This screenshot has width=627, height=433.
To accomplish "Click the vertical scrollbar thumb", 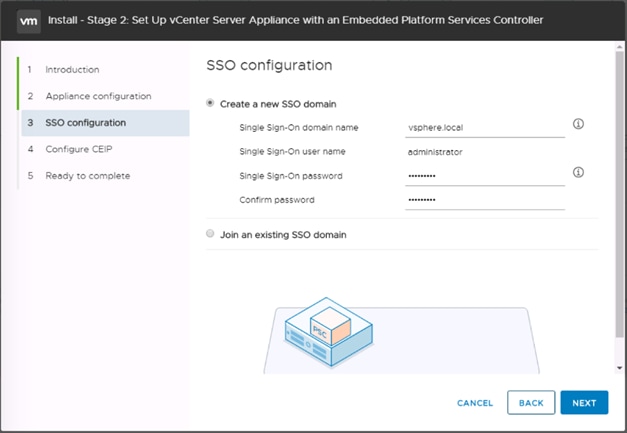I will [619, 194].
